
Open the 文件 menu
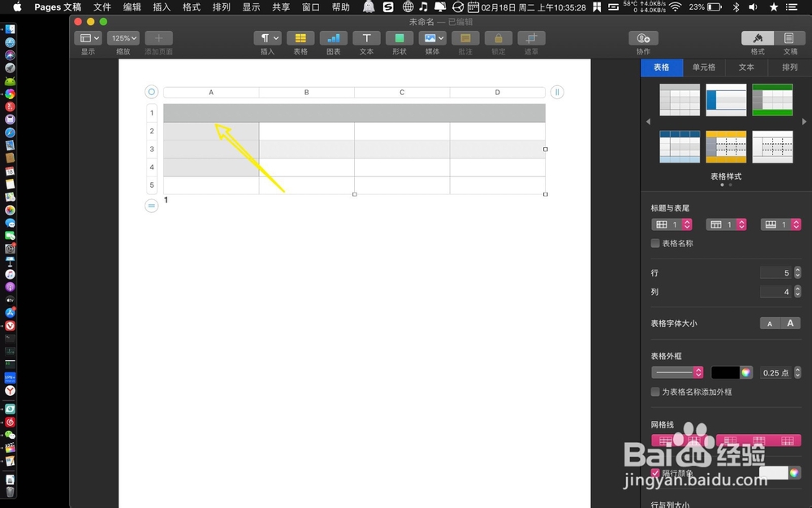click(x=102, y=7)
